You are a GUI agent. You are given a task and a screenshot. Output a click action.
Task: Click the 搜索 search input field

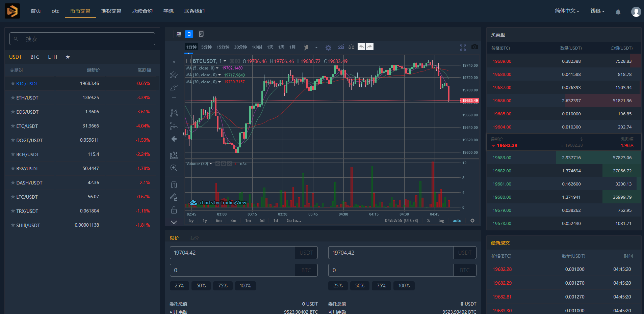click(88, 39)
